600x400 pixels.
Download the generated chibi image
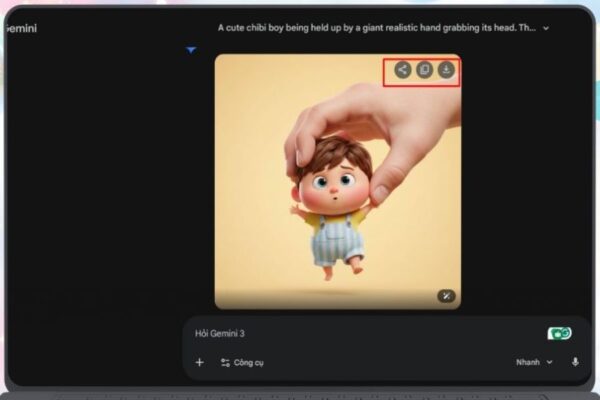[x=446, y=70]
